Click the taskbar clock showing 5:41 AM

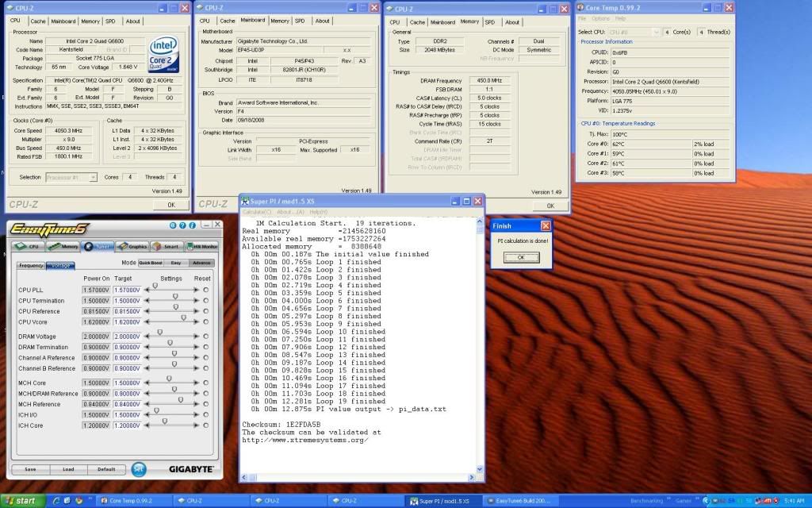pos(794,501)
